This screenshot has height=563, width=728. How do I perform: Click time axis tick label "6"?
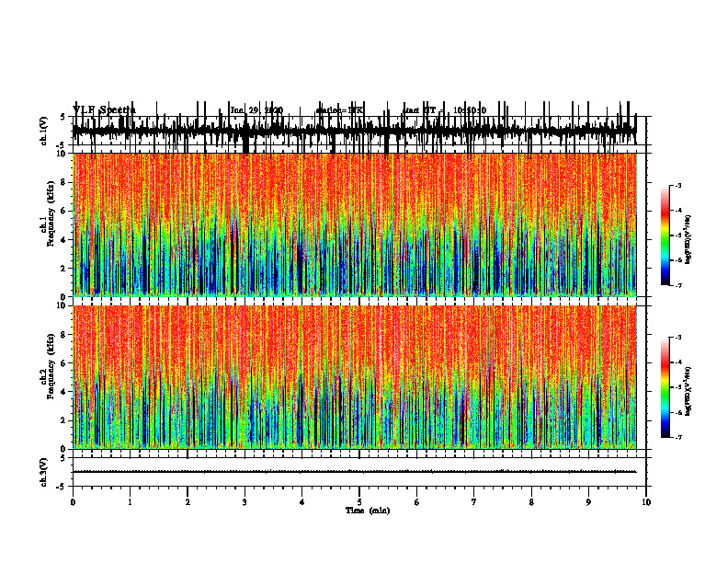point(417,502)
